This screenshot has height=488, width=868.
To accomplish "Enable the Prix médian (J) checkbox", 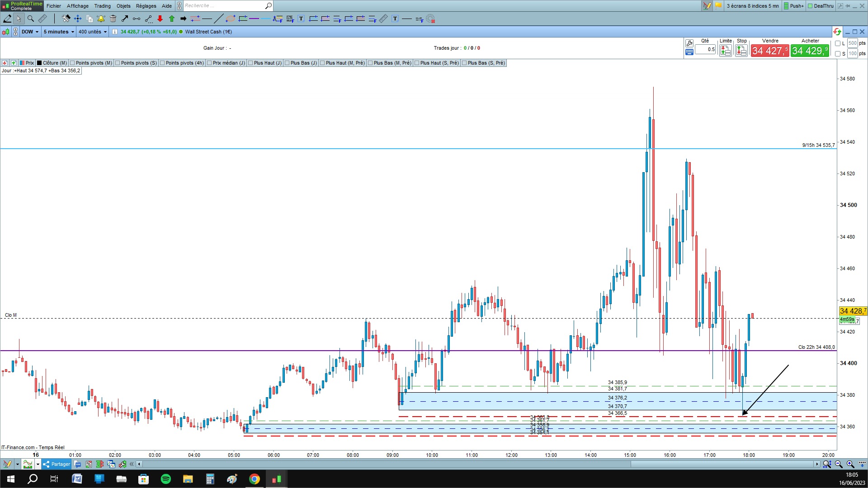I will pos(209,63).
